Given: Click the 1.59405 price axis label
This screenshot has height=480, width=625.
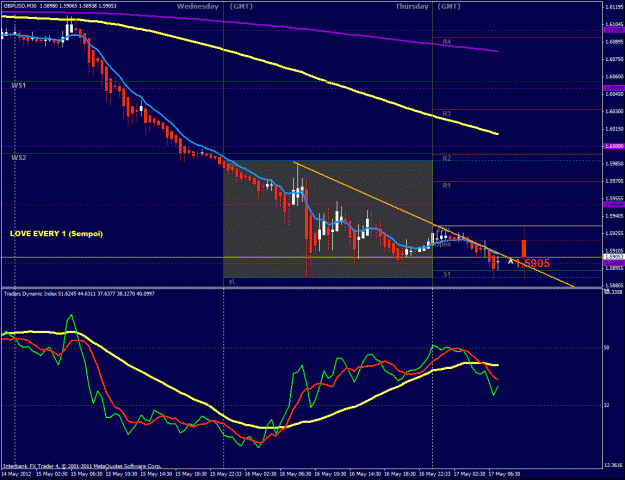Looking at the screenshot, I should (614, 216).
